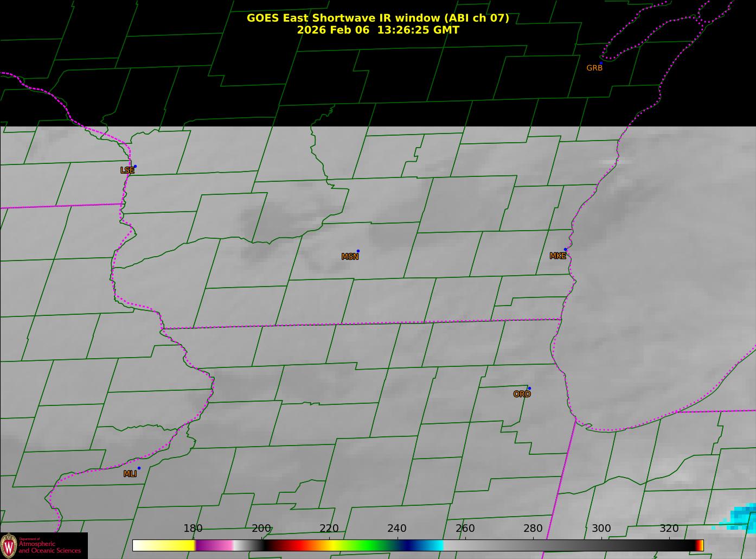Viewport: 756px width, 559px height.
Task: Click the UW crest logo
Action: pyautogui.click(x=9, y=545)
